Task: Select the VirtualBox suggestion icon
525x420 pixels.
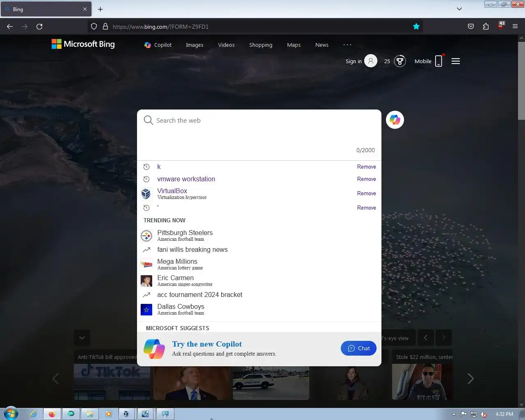Action: point(146,194)
